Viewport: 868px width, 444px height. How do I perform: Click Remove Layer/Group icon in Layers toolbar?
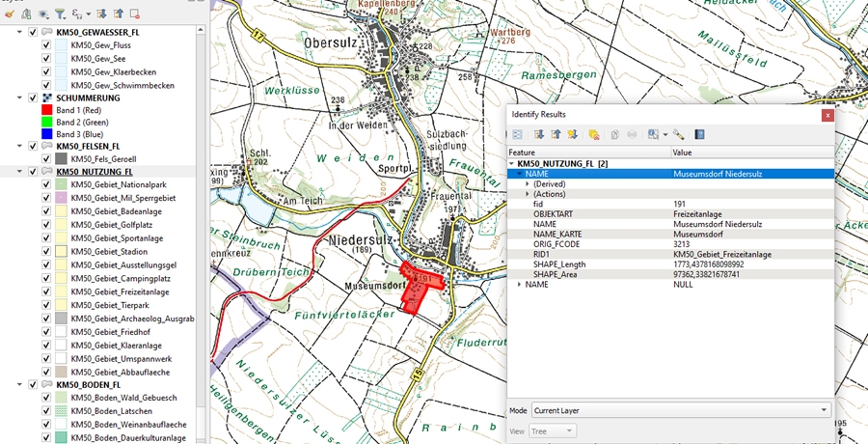[x=134, y=14]
